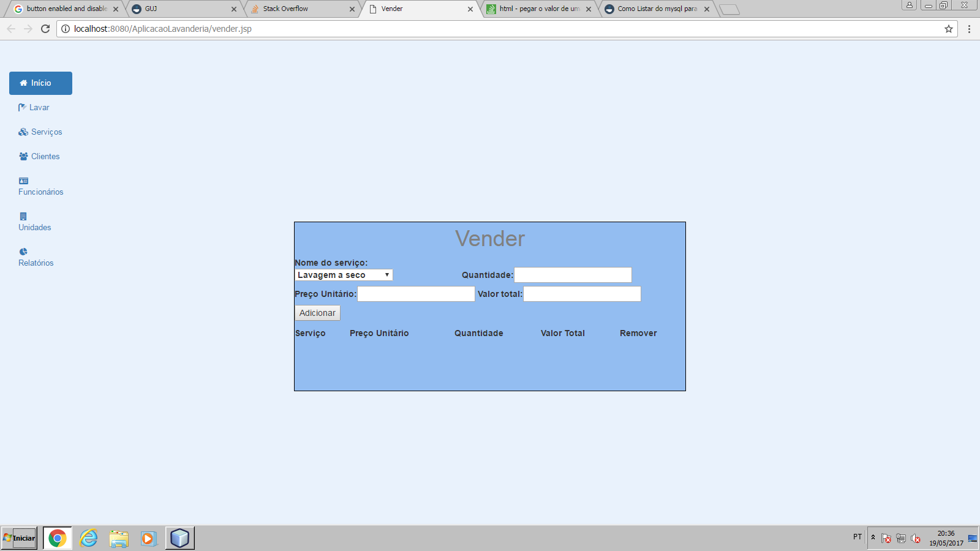Click the PT language indicator

pyautogui.click(x=858, y=537)
